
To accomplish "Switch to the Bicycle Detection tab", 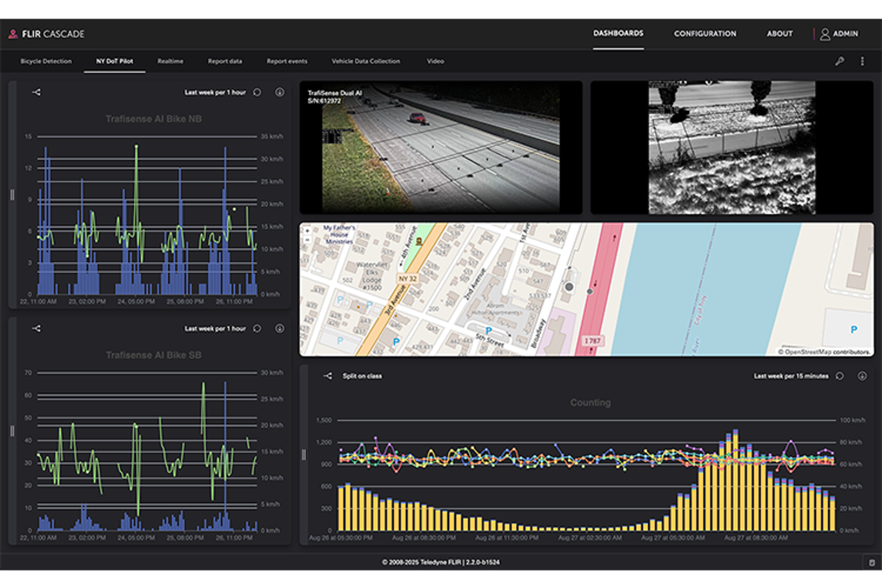I will pos(46,61).
